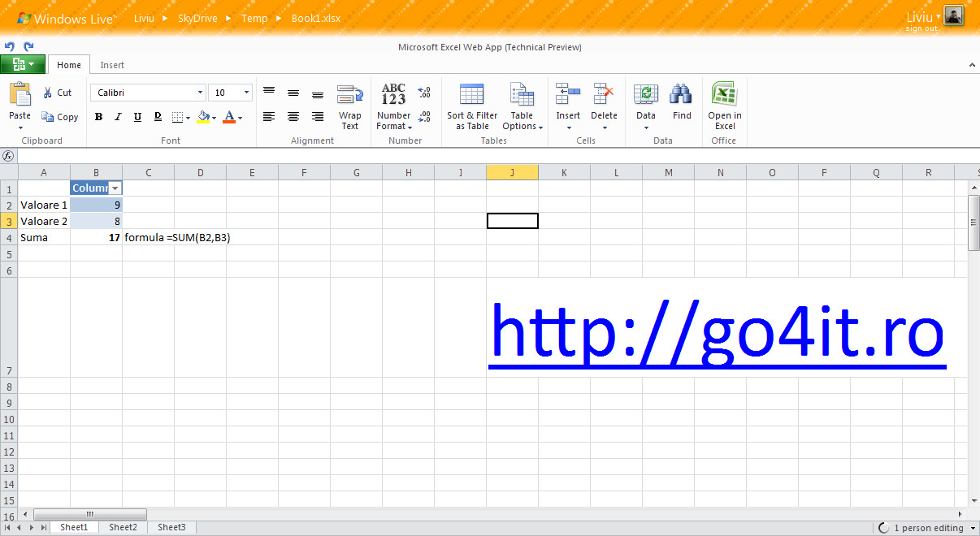Click the Copy button
The width and height of the screenshot is (980, 536).
coord(59,117)
